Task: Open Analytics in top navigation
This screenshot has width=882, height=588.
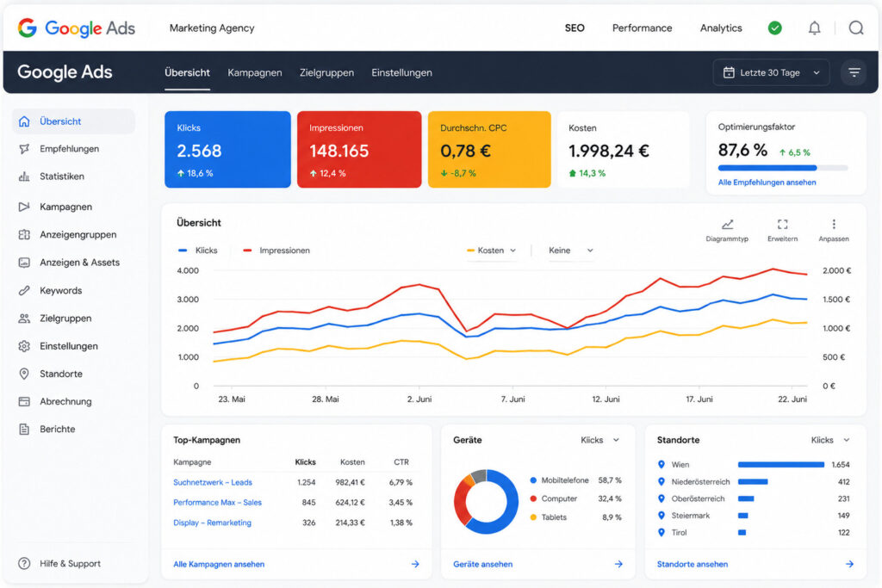Action: [721, 28]
